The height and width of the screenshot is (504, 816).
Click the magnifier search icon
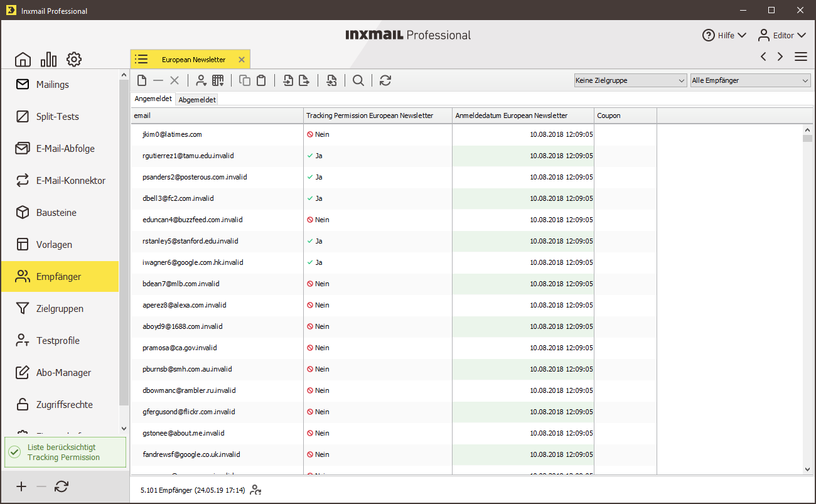click(x=358, y=80)
